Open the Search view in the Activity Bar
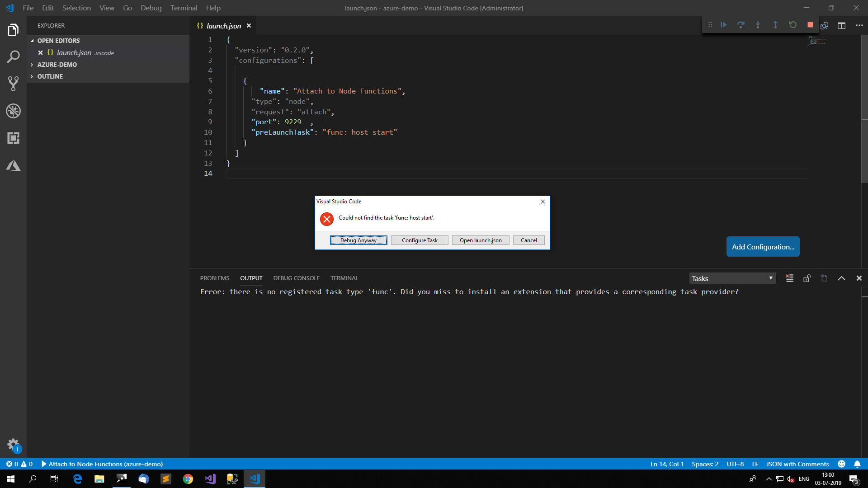The width and height of the screenshot is (868, 488). tap(13, 56)
